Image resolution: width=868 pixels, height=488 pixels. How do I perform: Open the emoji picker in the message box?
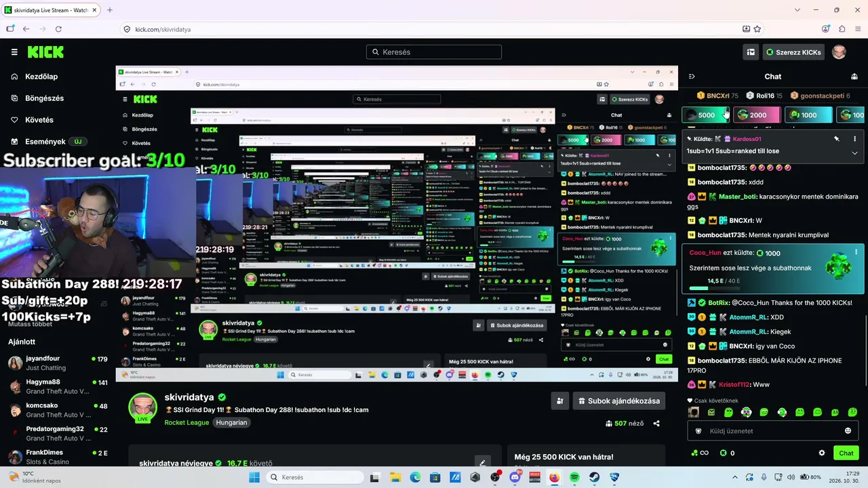pos(848,431)
